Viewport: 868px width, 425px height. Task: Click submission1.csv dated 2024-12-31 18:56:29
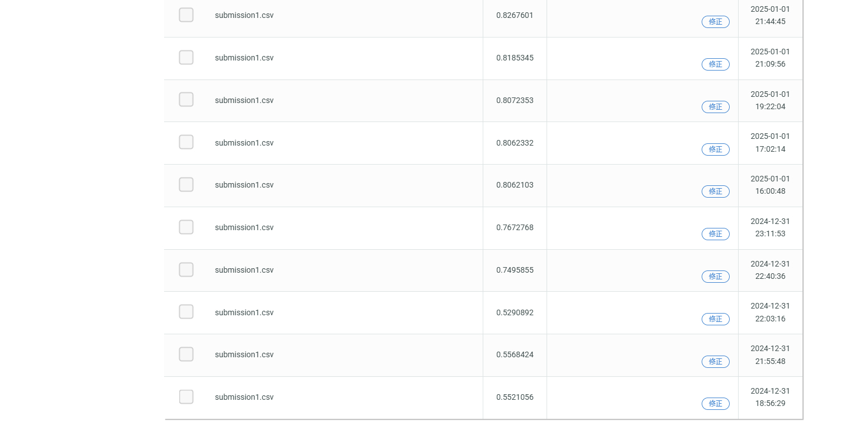244,397
